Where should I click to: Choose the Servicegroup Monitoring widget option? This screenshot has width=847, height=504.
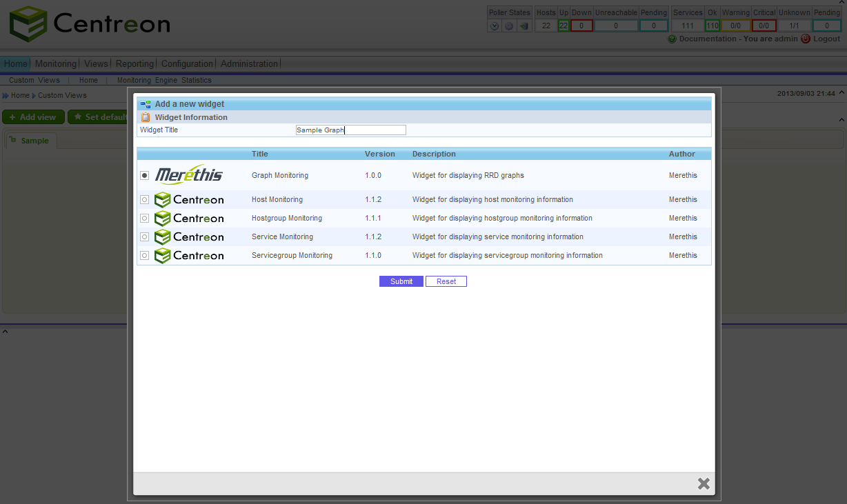(144, 255)
